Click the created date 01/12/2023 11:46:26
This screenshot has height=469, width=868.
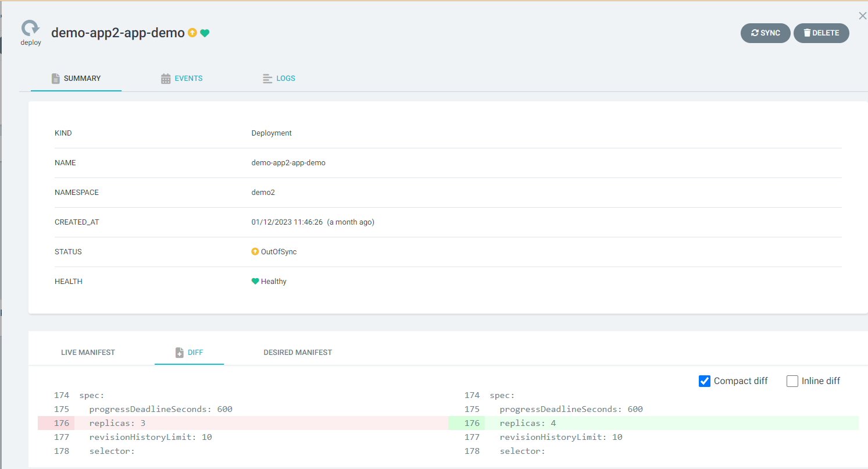tap(287, 222)
